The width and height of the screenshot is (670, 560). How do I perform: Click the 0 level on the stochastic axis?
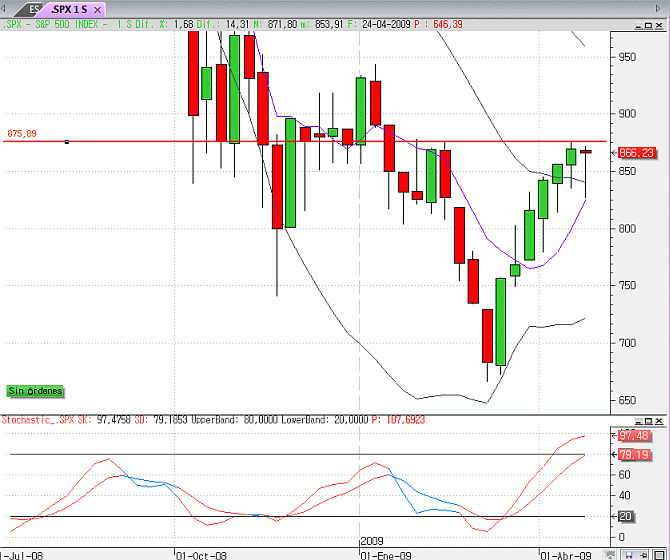[622, 537]
